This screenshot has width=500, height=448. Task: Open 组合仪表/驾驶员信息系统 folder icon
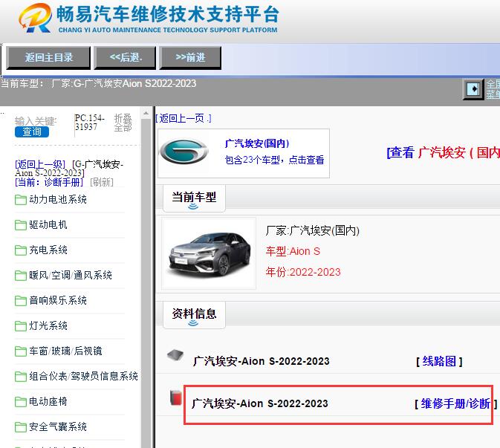coord(21,377)
